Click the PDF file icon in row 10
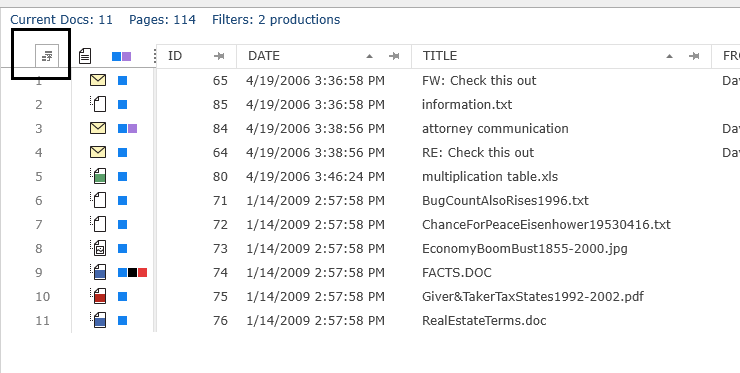This screenshot has height=373, width=740. click(98, 297)
